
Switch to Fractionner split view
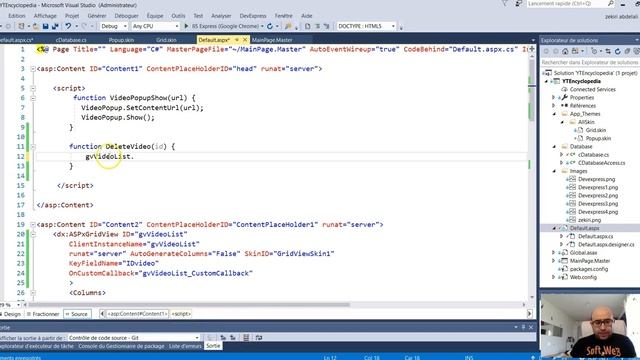coord(43,314)
